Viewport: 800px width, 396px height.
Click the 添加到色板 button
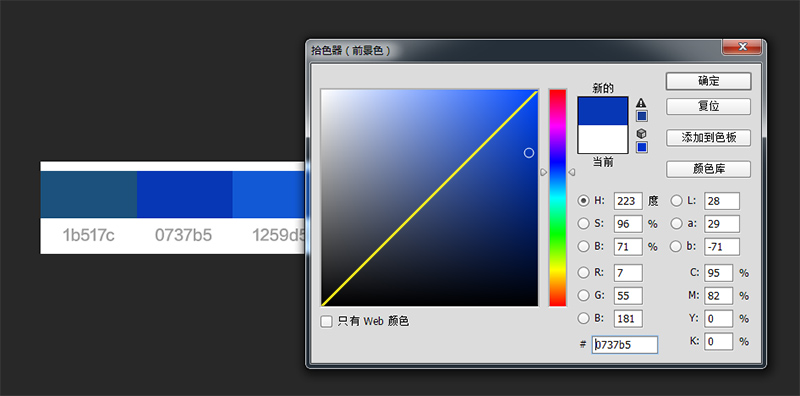(x=708, y=137)
